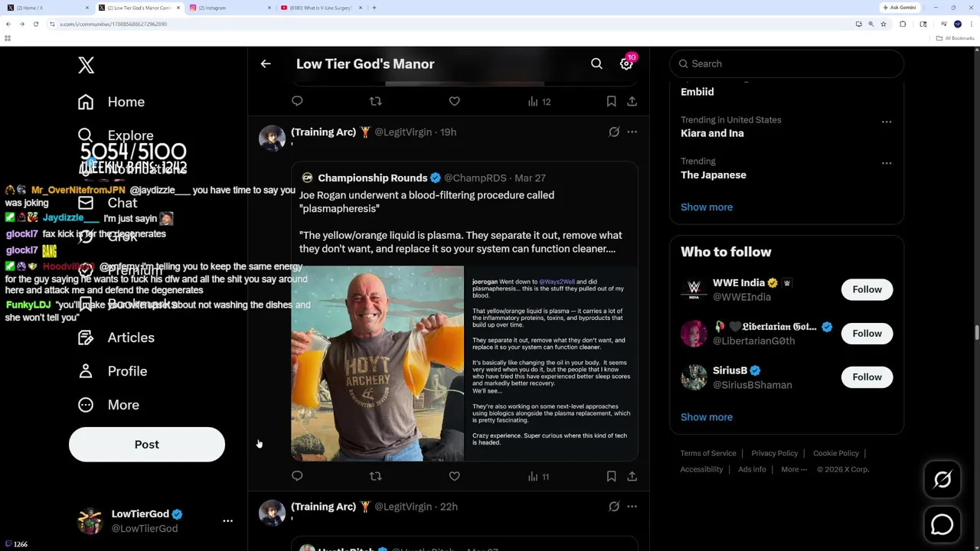Open more options for Kiara and Ina trend
The width and height of the screenshot is (980, 551).
[887, 122]
